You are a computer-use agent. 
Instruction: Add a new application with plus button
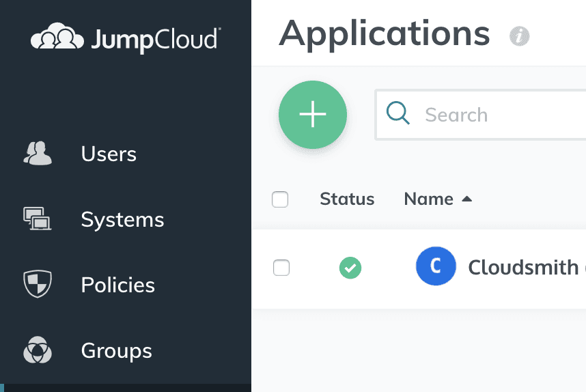pos(313,115)
